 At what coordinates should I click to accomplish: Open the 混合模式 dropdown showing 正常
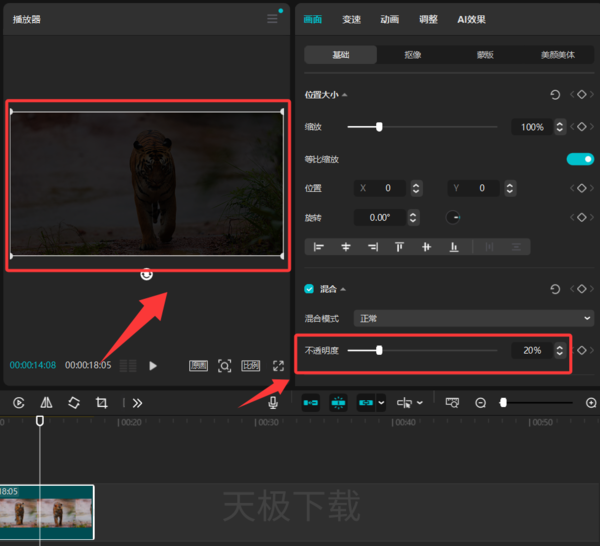tap(473, 318)
